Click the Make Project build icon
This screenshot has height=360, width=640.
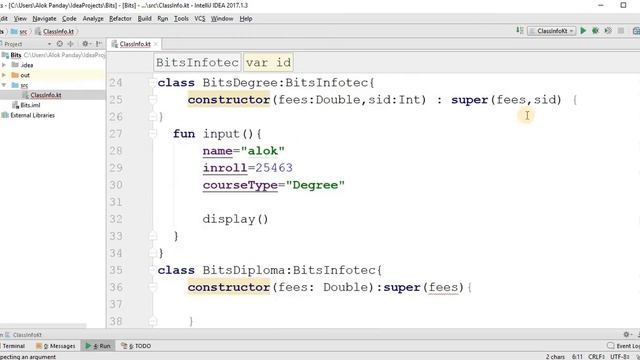[520, 31]
